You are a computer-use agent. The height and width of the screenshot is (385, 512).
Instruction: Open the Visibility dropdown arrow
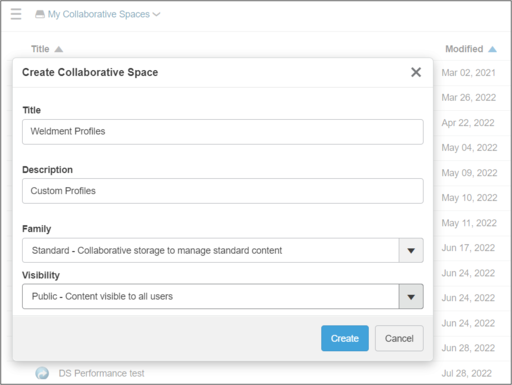(411, 296)
